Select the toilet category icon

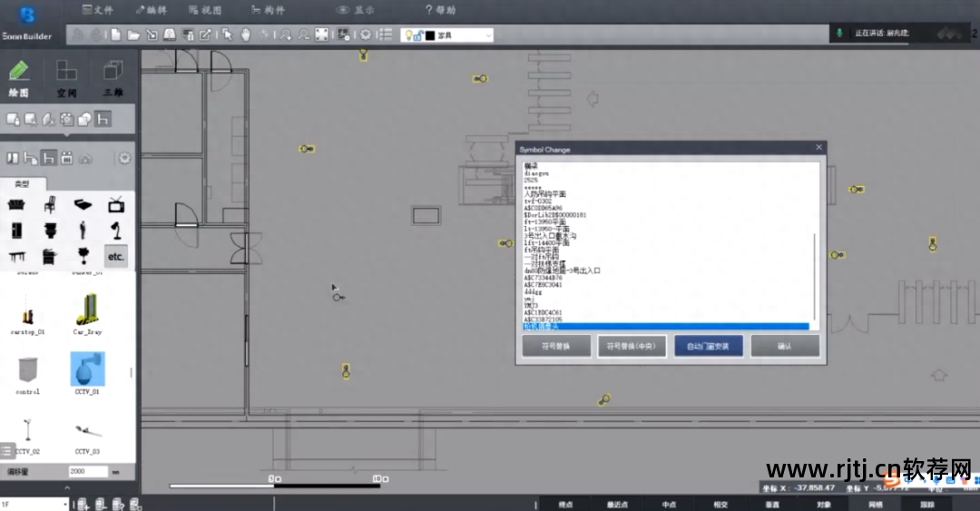click(50, 231)
